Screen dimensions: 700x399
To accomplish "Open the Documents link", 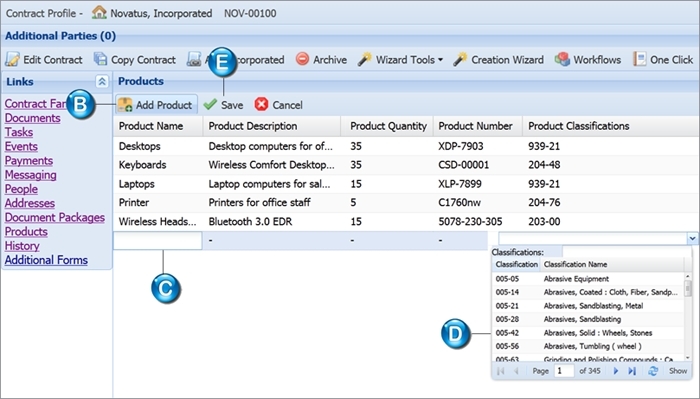I will point(33,118).
